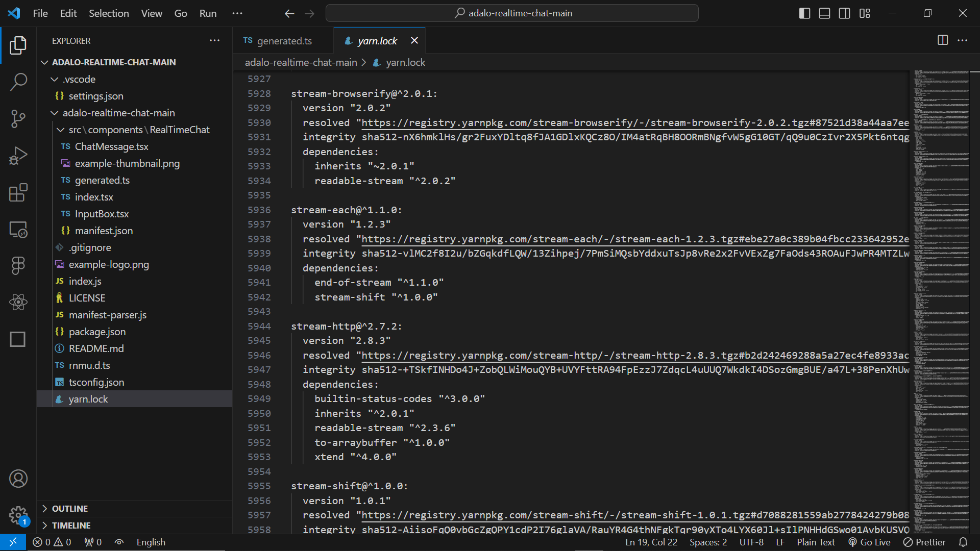
Task: Click the notifications bell in status bar
Action: (963, 542)
